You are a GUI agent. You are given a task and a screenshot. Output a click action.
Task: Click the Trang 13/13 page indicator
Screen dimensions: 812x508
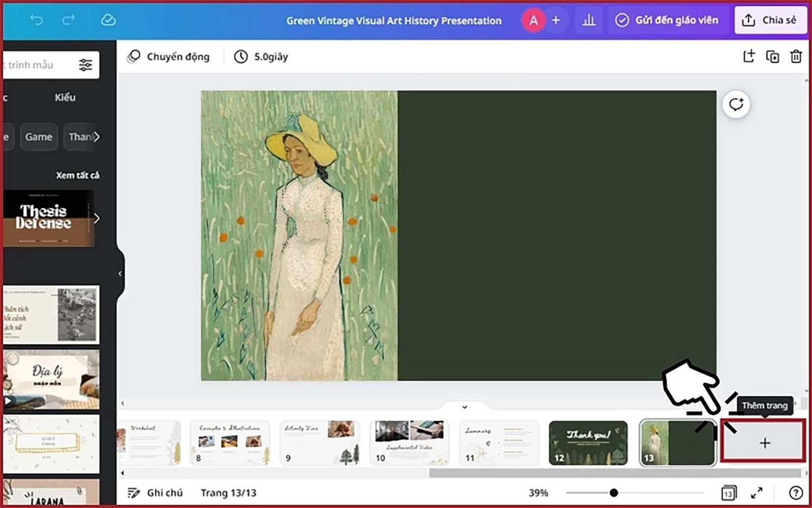tap(228, 493)
